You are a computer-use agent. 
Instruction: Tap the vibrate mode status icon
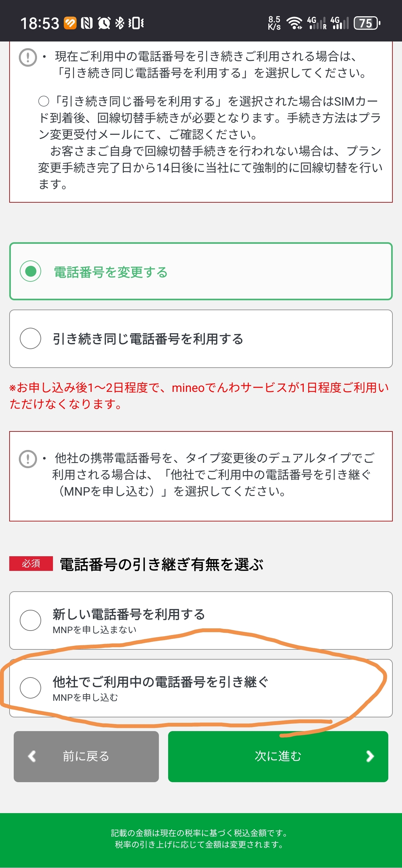pyautogui.click(x=136, y=23)
